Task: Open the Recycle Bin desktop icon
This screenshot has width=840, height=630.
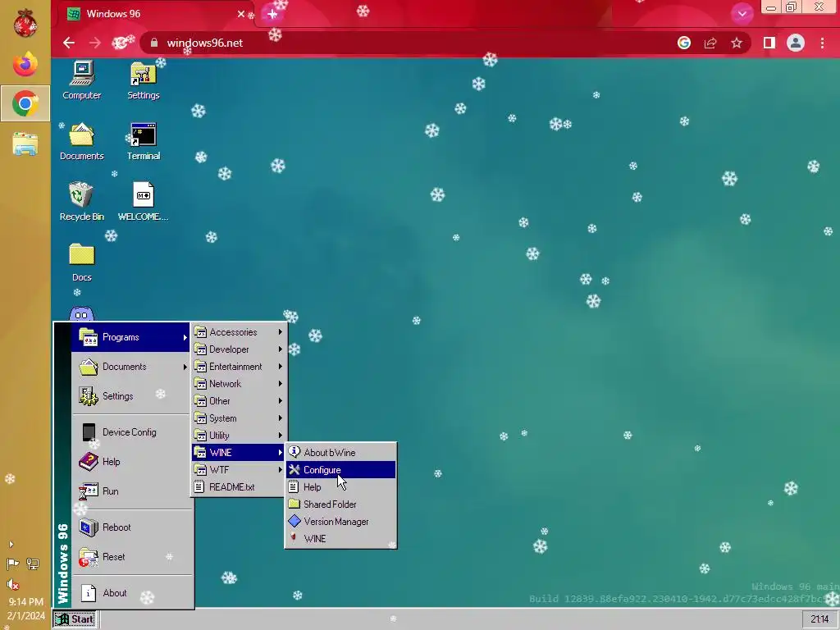Action: 81,202
